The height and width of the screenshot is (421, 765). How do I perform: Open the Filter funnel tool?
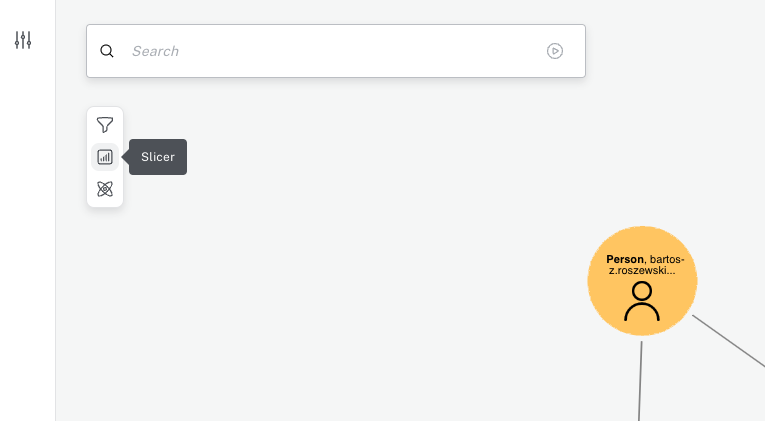click(105, 125)
